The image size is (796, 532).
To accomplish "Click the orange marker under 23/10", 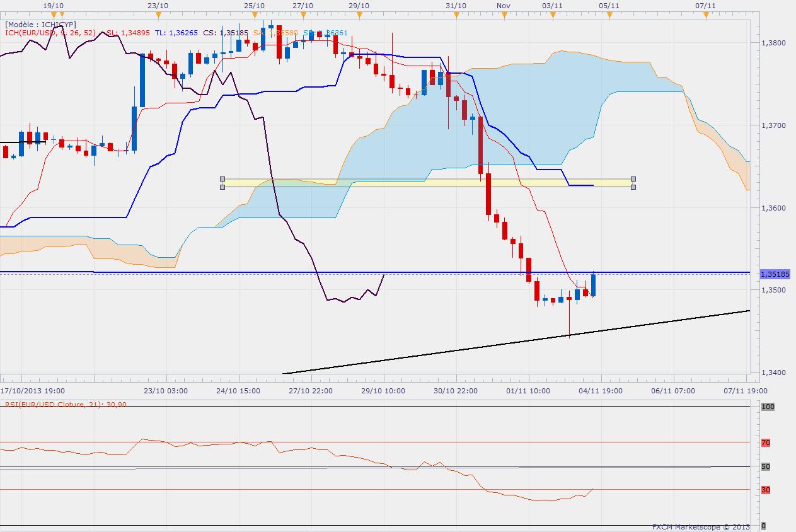I will click(158, 14).
